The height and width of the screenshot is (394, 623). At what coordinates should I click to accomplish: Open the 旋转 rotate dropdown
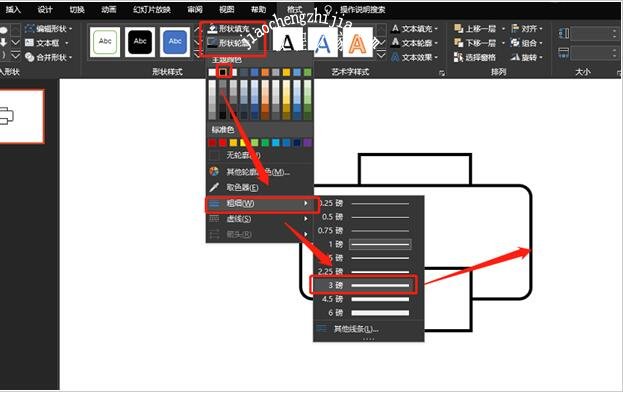(x=527, y=58)
